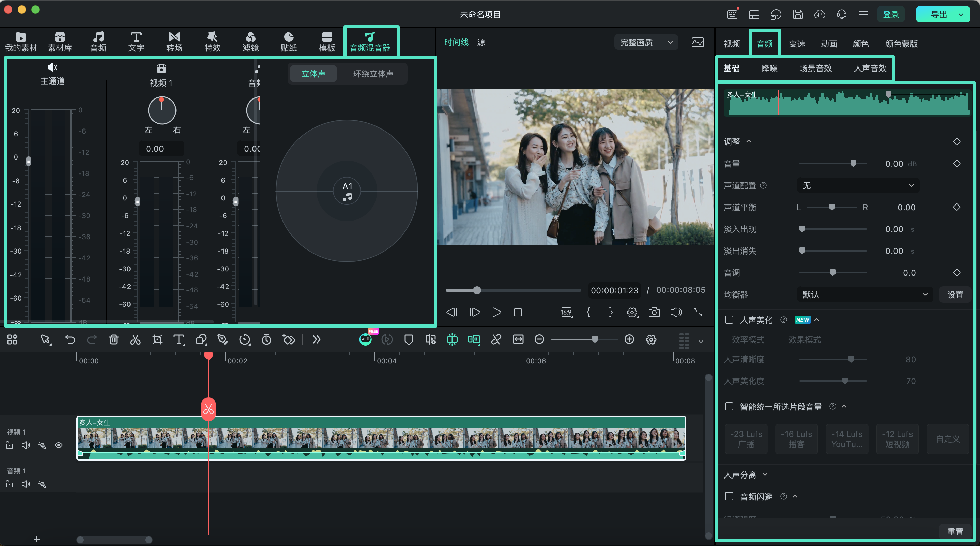Click the timeline zoom slider
980x546 pixels.
(584, 339)
